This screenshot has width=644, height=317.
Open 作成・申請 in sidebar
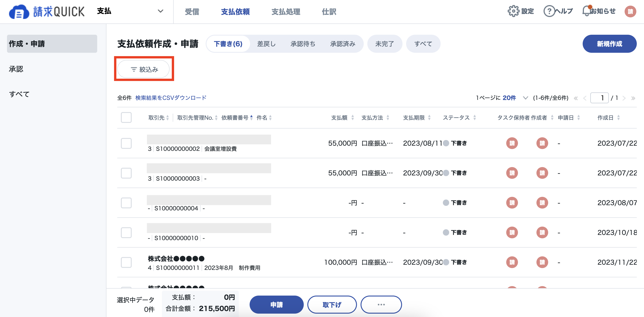(x=52, y=44)
